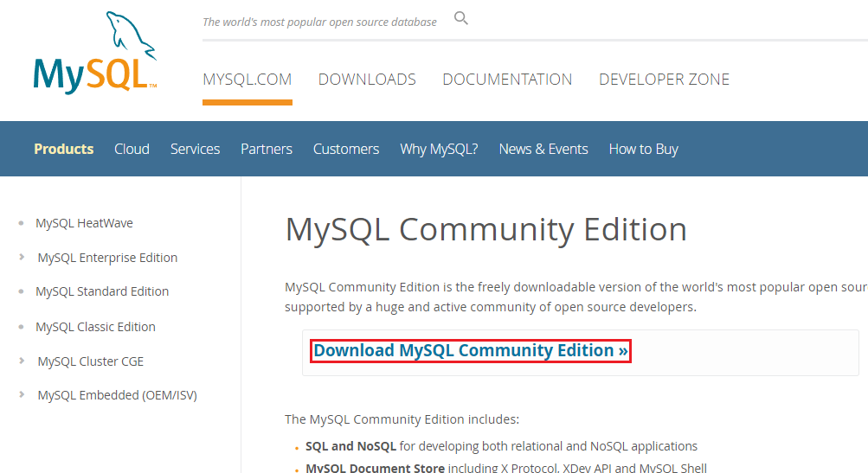868x473 pixels.
Task: Open the Services menu item
Action: coord(195,149)
